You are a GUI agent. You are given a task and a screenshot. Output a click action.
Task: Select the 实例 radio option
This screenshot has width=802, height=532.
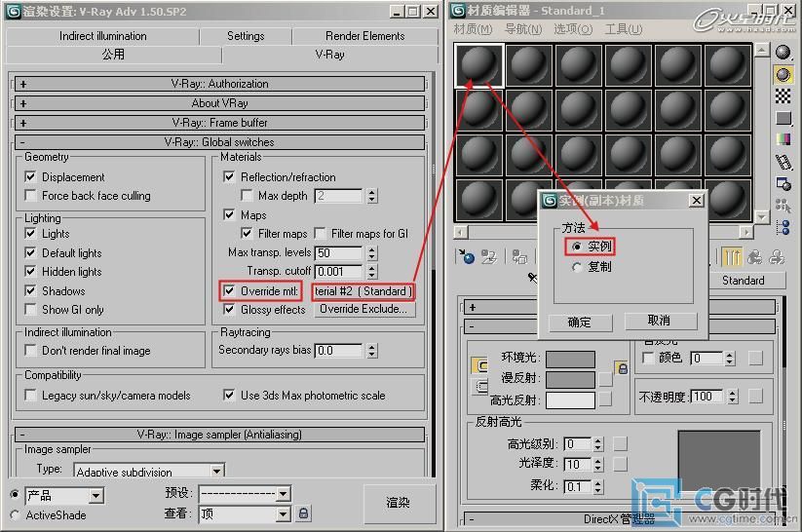578,247
